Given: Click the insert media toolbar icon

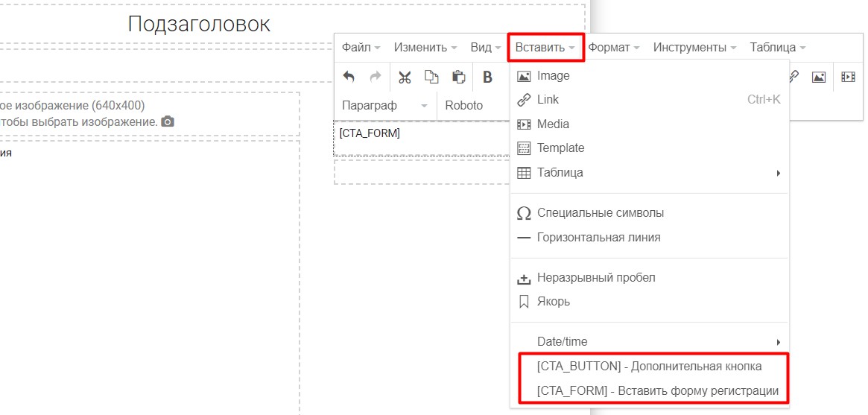Looking at the screenshot, I should [848, 77].
